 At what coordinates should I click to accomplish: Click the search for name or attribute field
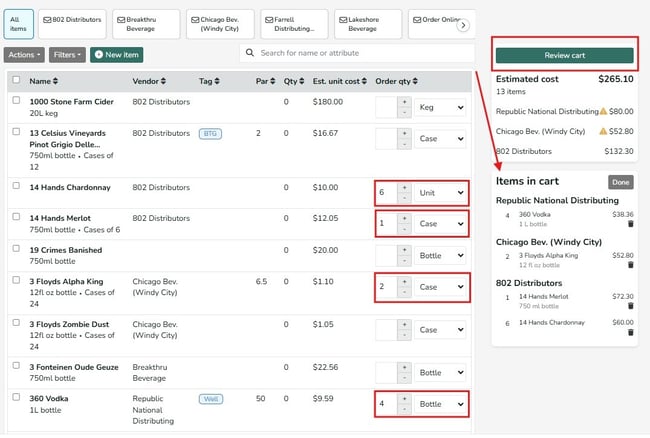(x=357, y=52)
